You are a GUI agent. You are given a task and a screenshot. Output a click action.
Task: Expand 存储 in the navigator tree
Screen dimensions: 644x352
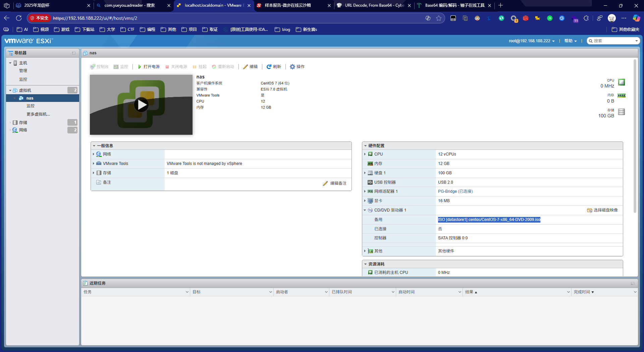(x=10, y=122)
